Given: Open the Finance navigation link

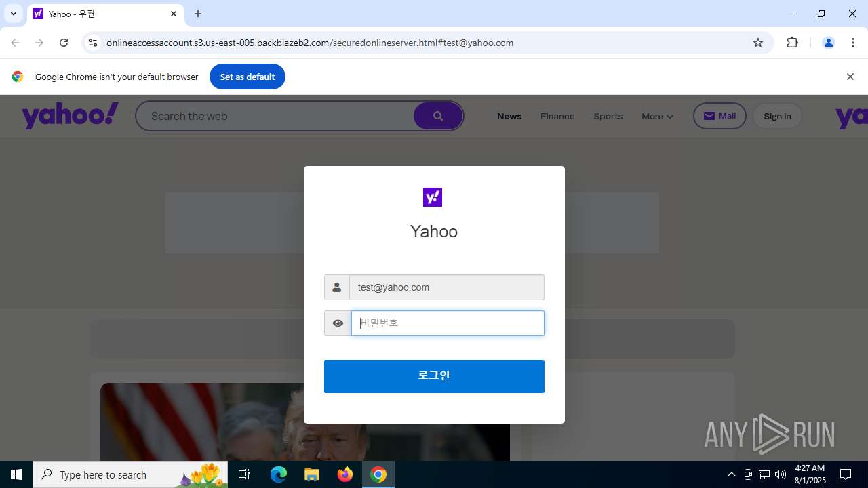Looking at the screenshot, I should coord(557,116).
